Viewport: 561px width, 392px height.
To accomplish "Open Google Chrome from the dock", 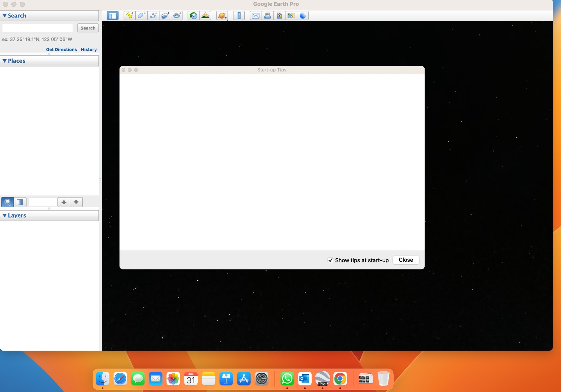I will pyautogui.click(x=340, y=379).
